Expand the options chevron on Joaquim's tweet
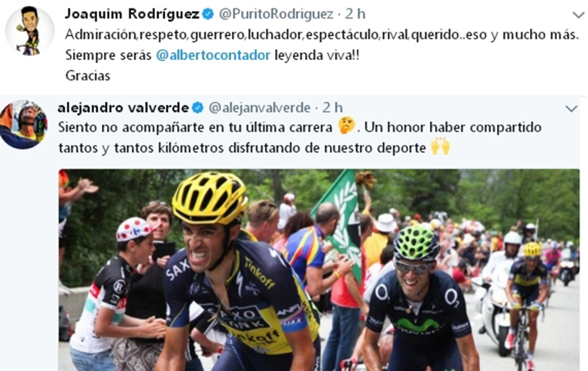This screenshot has height=371, width=588. coord(579,15)
